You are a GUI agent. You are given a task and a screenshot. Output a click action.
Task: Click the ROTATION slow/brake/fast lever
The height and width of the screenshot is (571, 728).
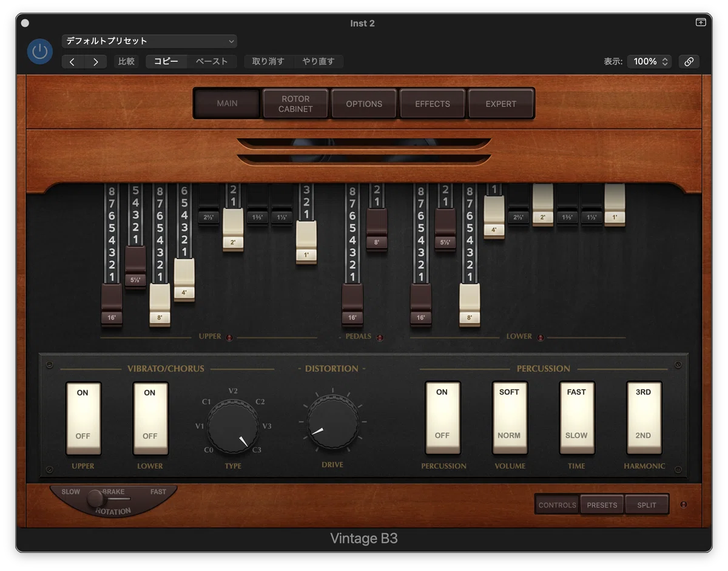pos(95,499)
